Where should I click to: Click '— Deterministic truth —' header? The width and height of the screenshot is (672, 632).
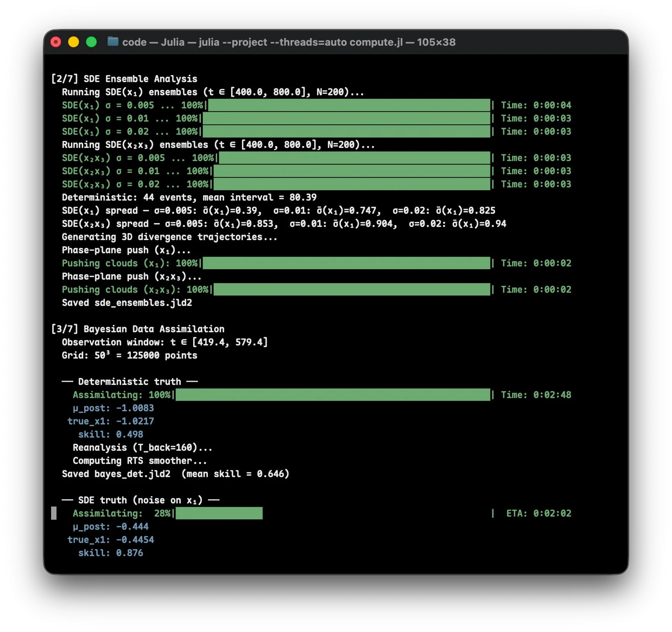click(x=130, y=382)
